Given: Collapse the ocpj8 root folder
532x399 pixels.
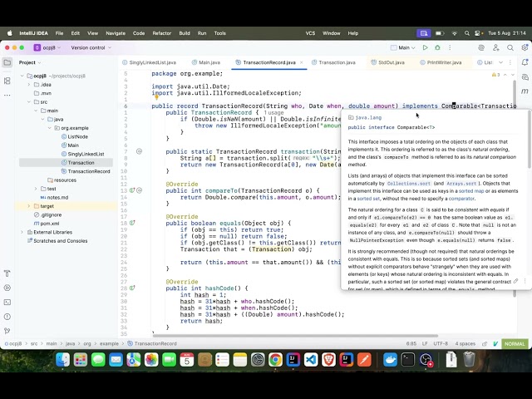Looking at the screenshot, I should click(x=22, y=76).
